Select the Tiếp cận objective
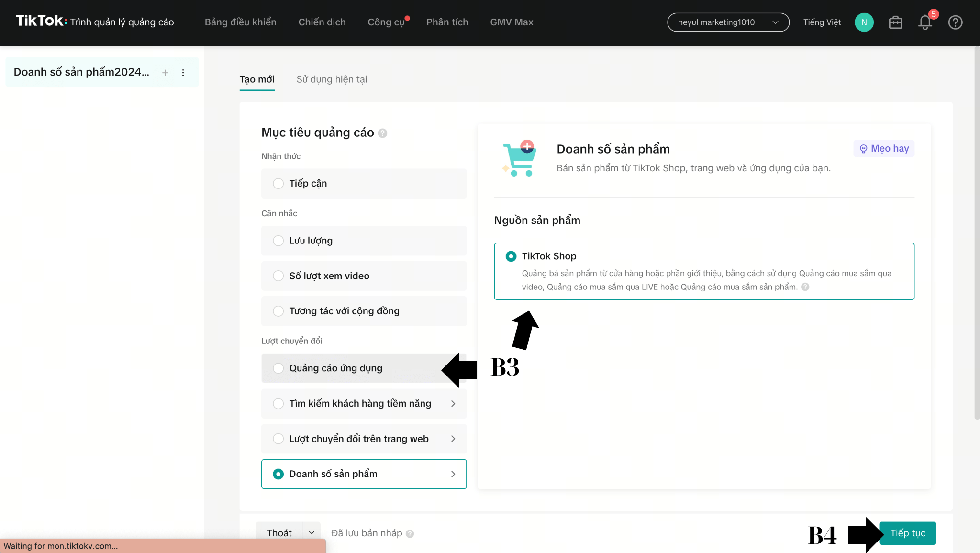Image resolution: width=980 pixels, height=553 pixels. point(364,183)
